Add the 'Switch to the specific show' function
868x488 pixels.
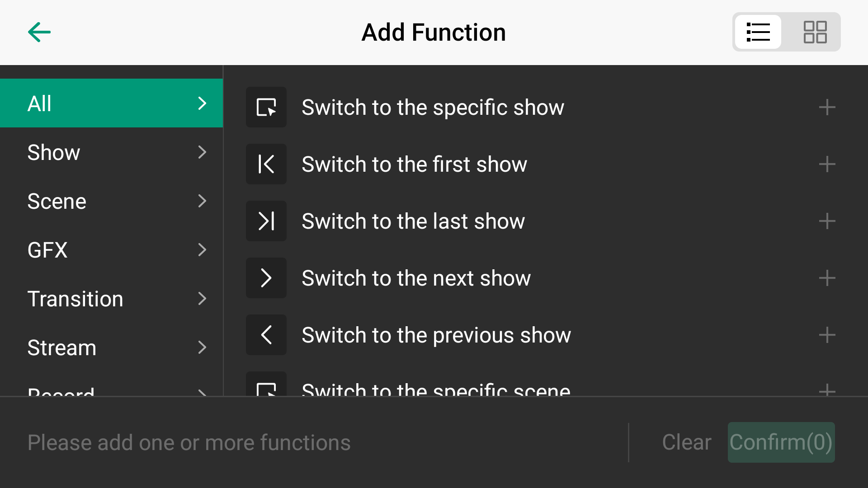[827, 107]
